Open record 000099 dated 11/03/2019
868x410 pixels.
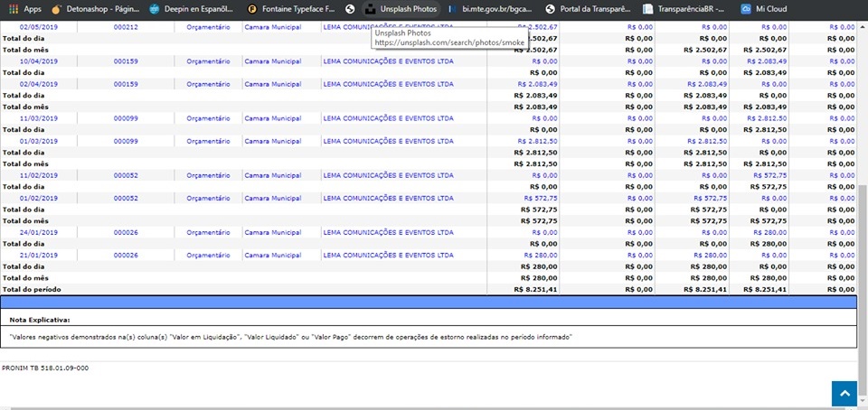click(x=126, y=117)
